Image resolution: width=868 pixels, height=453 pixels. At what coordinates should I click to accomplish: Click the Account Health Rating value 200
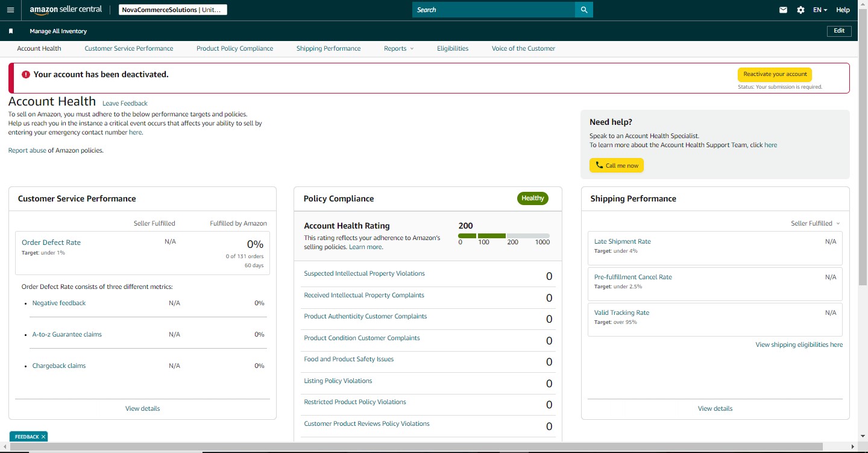pyautogui.click(x=466, y=226)
